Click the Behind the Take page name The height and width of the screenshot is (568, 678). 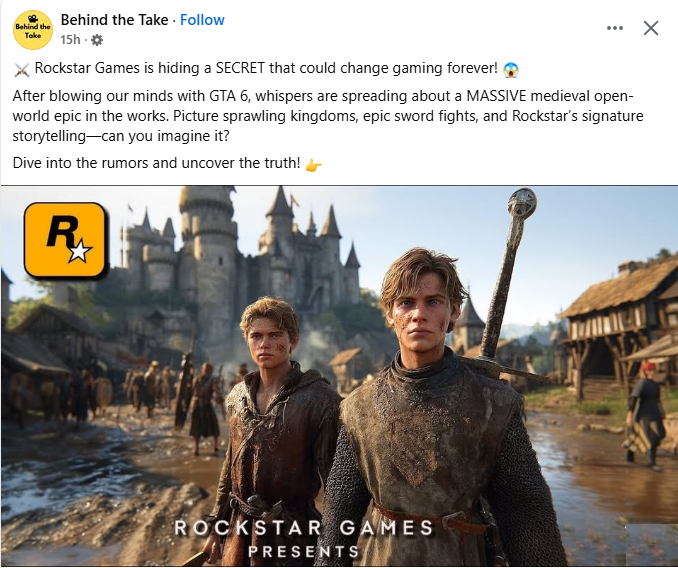coord(114,20)
